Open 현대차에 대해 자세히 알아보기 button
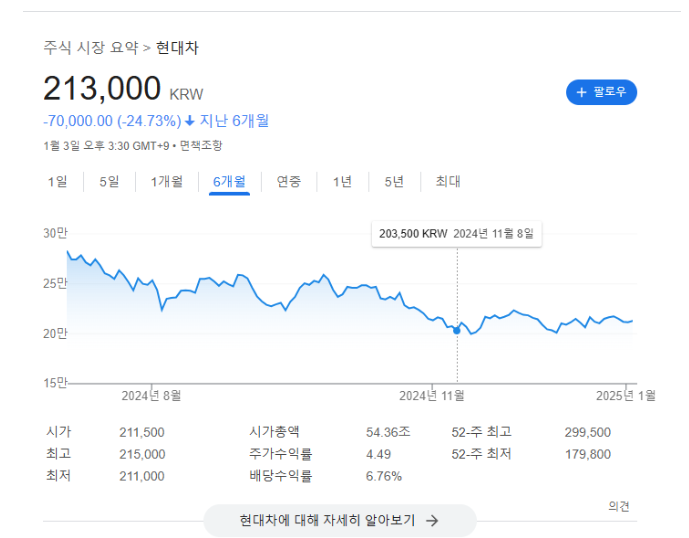The width and height of the screenshot is (689, 538). tap(340, 520)
